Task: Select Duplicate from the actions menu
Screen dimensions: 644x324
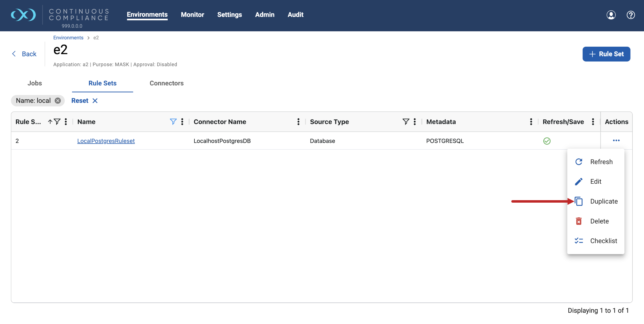Action: [x=604, y=201]
